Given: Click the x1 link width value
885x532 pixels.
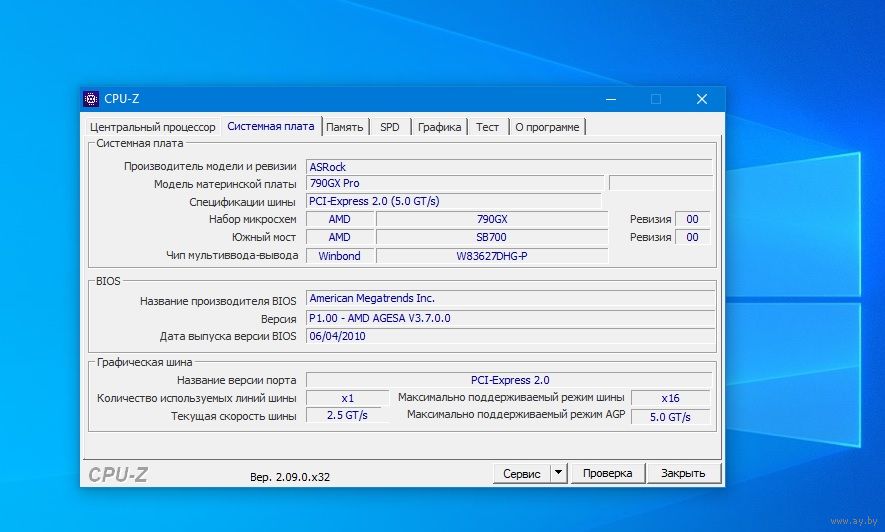Looking at the screenshot, I should (347, 398).
